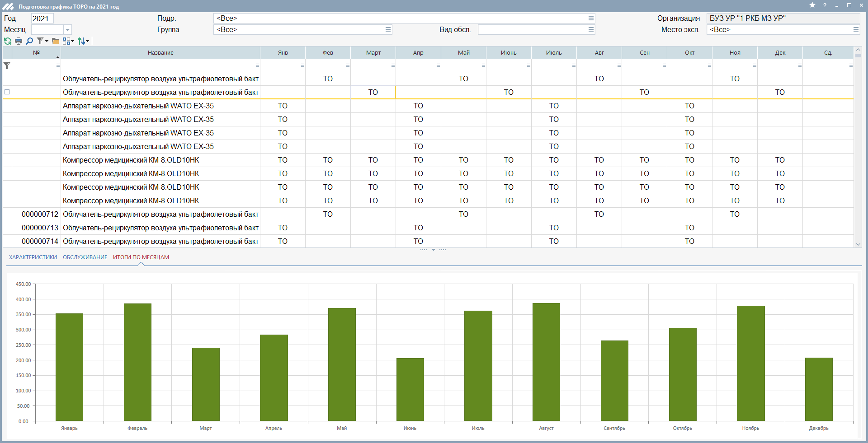
Task: Click the printer icon to print
Action: click(19, 41)
